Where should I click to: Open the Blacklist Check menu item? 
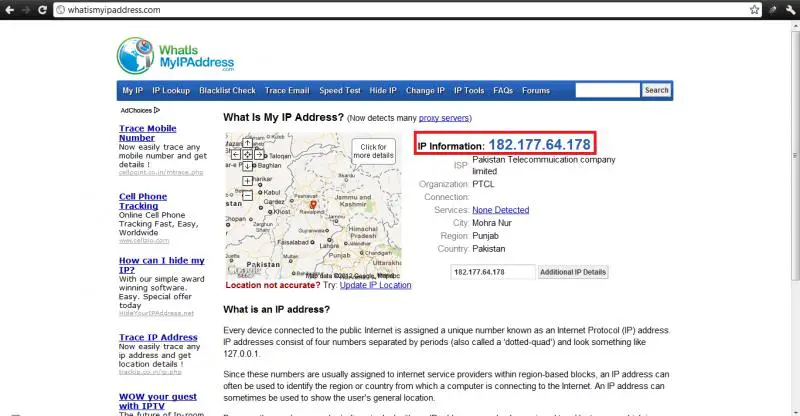click(x=227, y=90)
